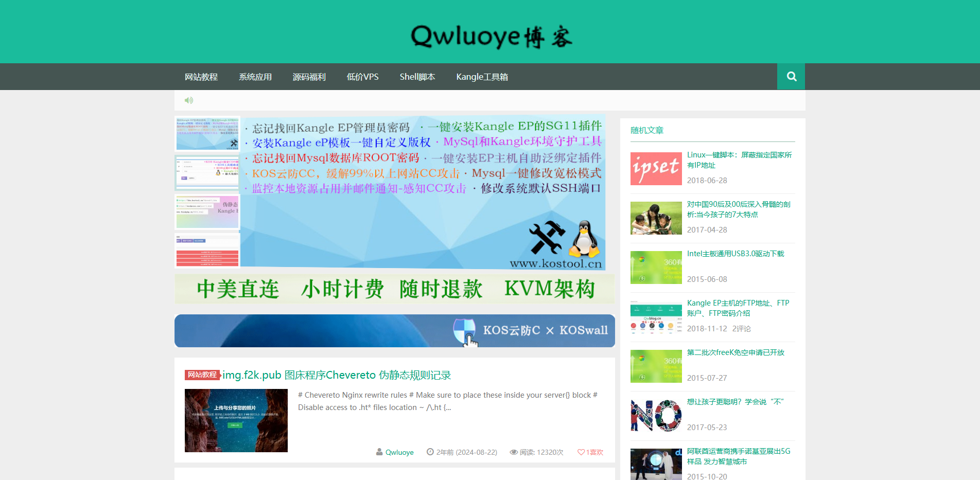Open the Chevereto 伪静态规则记录 article title
Image resolution: width=980 pixels, height=480 pixels.
(x=336, y=375)
